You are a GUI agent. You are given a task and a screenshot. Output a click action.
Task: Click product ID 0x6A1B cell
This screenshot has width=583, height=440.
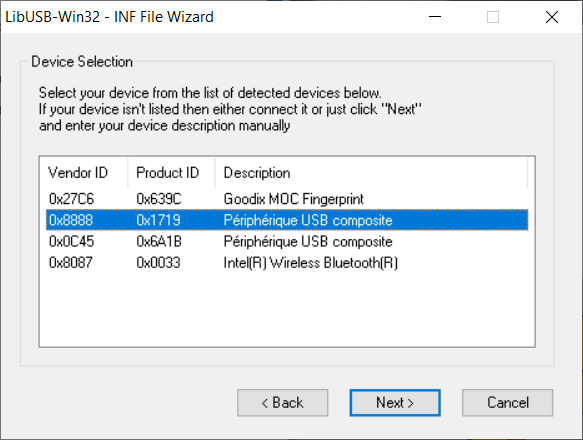pos(159,241)
